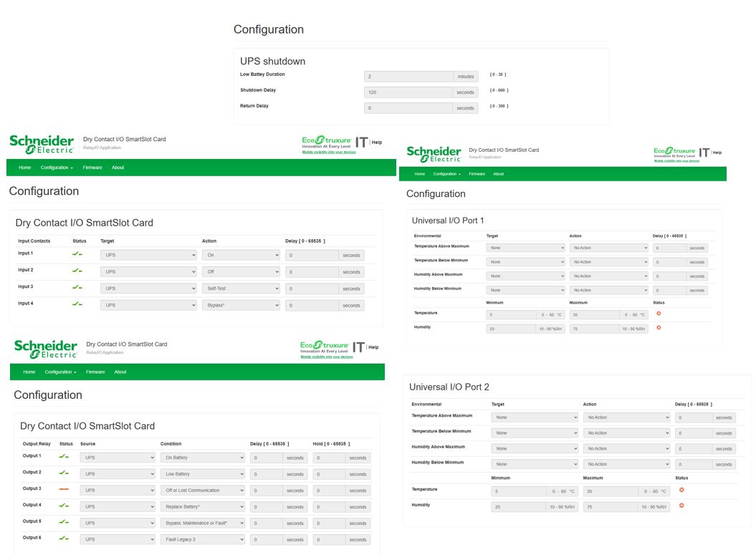756x555 pixels.
Task: Click the Output 4 status icon
Action: [x=64, y=506]
